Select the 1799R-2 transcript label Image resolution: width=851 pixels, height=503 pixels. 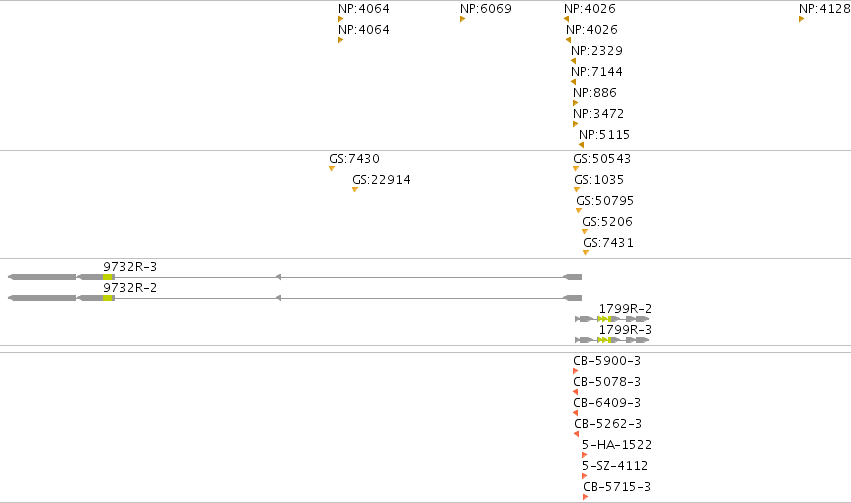(625, 309)
